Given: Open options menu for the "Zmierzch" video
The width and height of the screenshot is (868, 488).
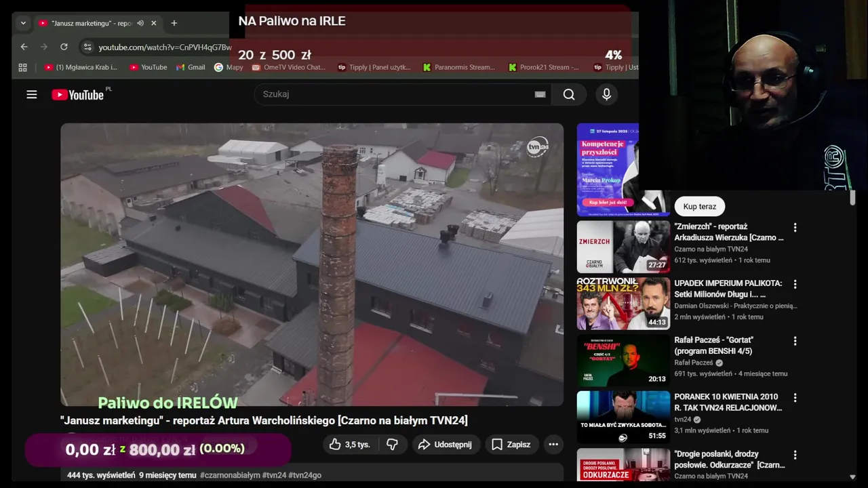Looking at the screenshot, I should click(x=795, y=228).
